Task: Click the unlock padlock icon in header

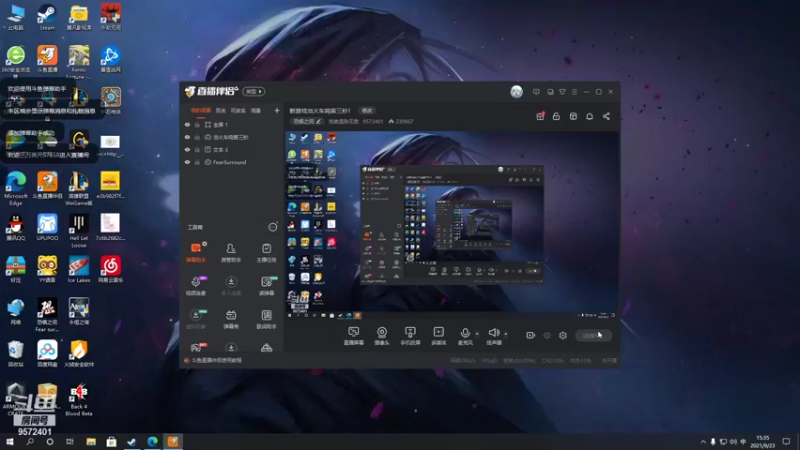Action: pyautogui.click(x=556, y=116)
